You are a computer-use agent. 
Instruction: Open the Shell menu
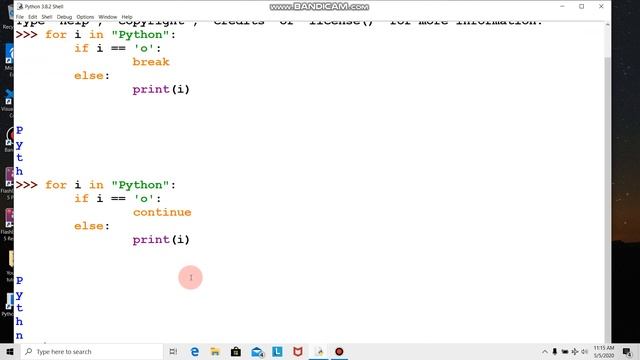pos(47,17)
